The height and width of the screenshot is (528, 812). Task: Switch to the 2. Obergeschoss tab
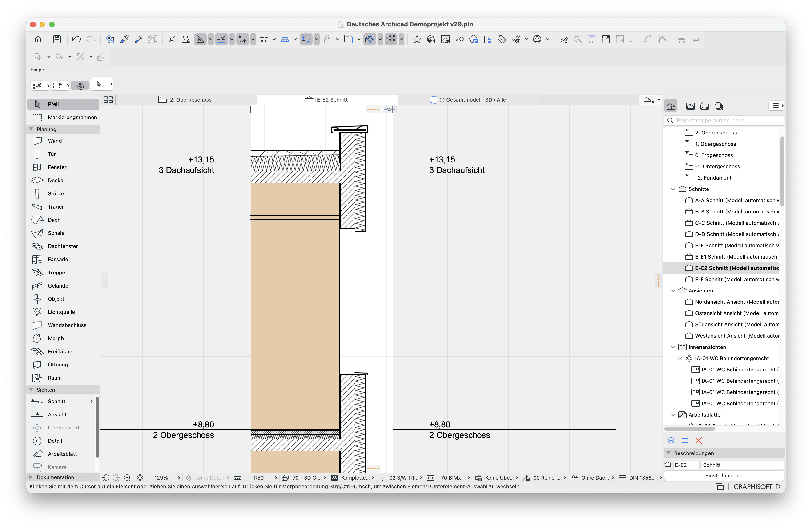point(186,99)
